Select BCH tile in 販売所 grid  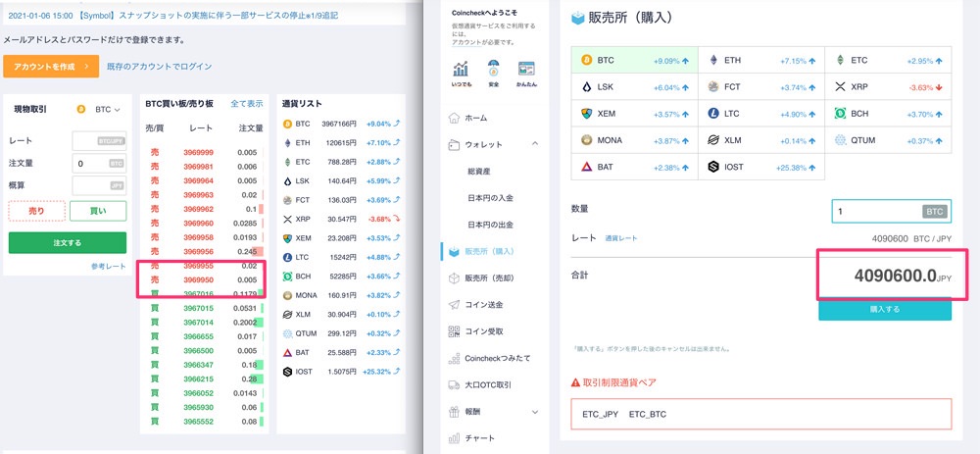pyautogui.click(x=888, y=114)
